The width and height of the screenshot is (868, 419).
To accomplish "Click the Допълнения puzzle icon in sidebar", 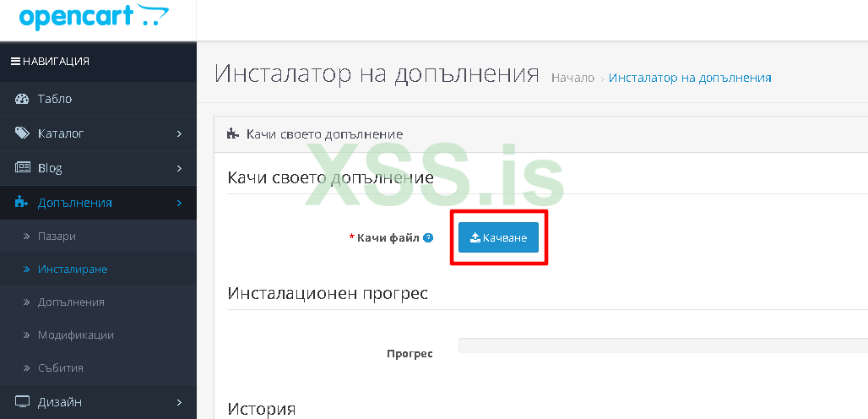I will click(x=21, y=203).
